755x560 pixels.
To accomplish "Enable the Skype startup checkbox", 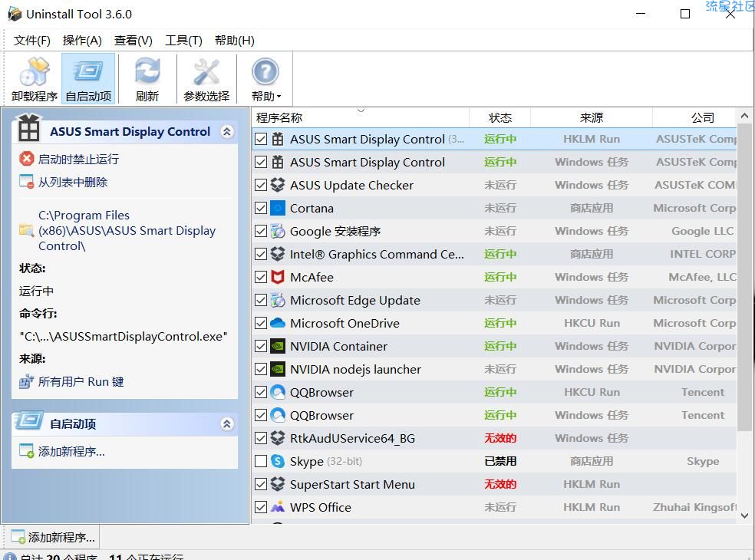I will point(261,461).
